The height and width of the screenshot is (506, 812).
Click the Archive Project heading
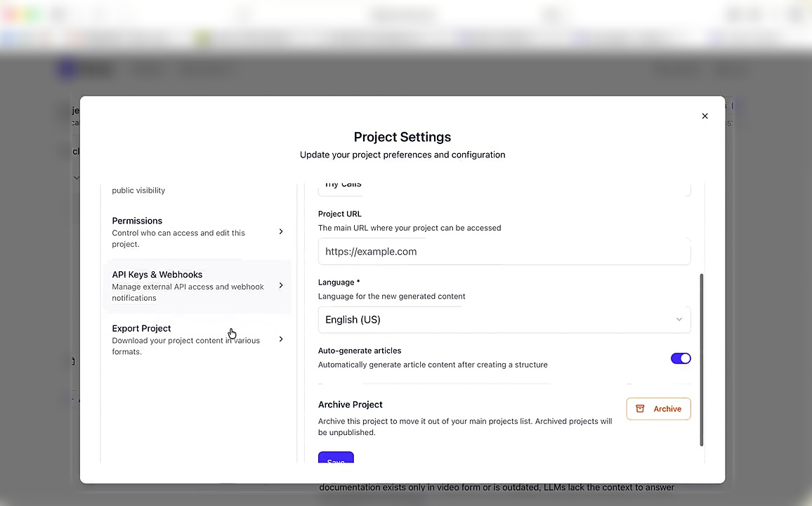click(x=350, y=405)
